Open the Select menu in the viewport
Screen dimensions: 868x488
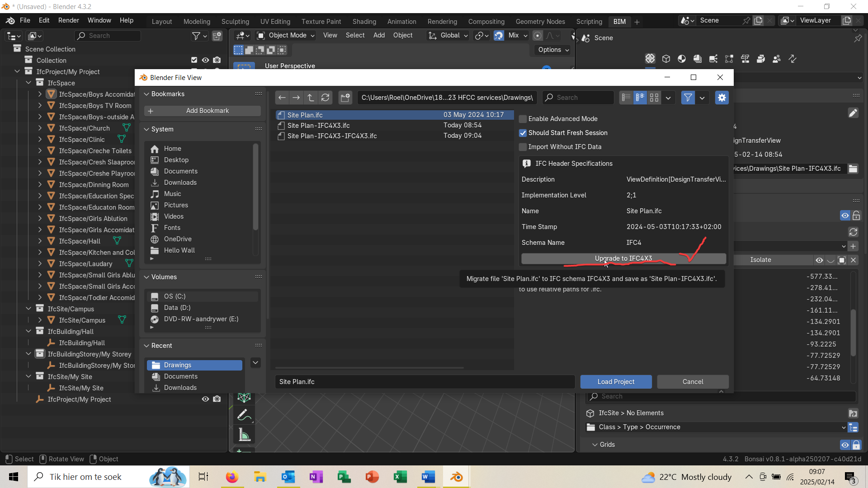click(355, 35)
